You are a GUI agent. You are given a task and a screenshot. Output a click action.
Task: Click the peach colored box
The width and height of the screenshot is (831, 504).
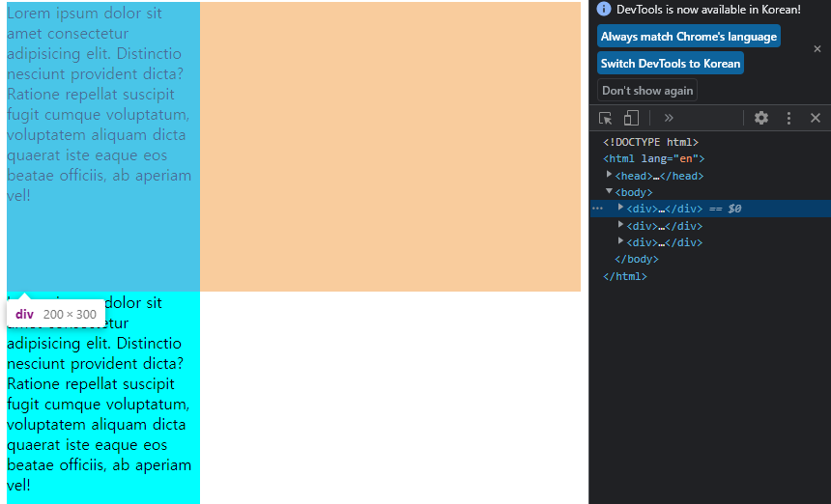tap(390, 147)
